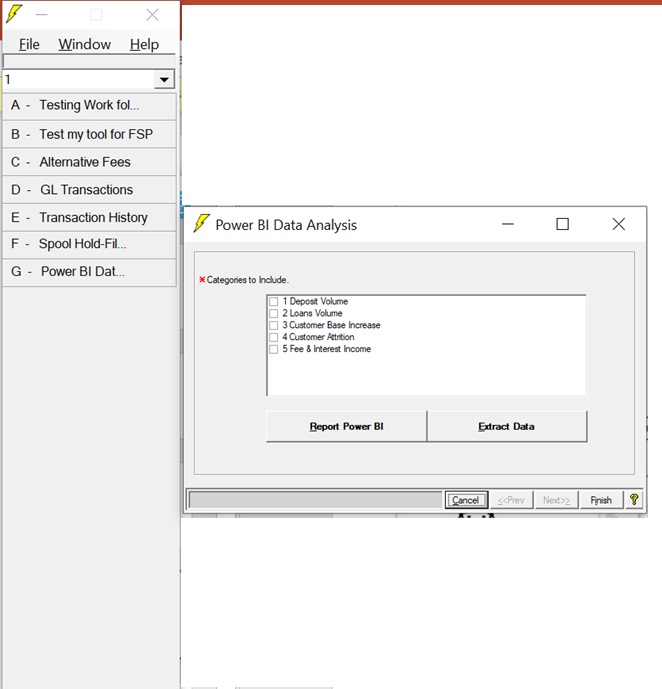662x689 pixels.
Task: Click the Report Power BI button
Action: click(x=346, y=426)
